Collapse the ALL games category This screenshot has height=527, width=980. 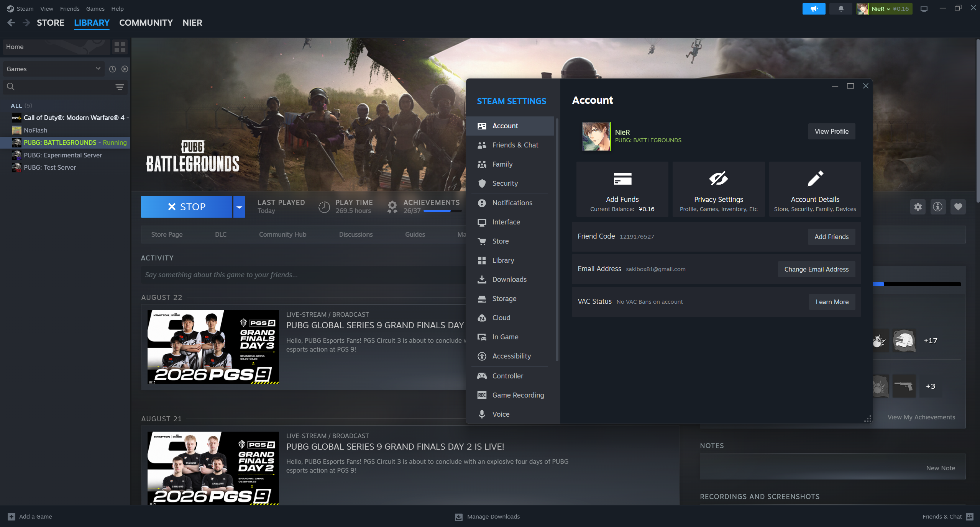click(6, 106)
